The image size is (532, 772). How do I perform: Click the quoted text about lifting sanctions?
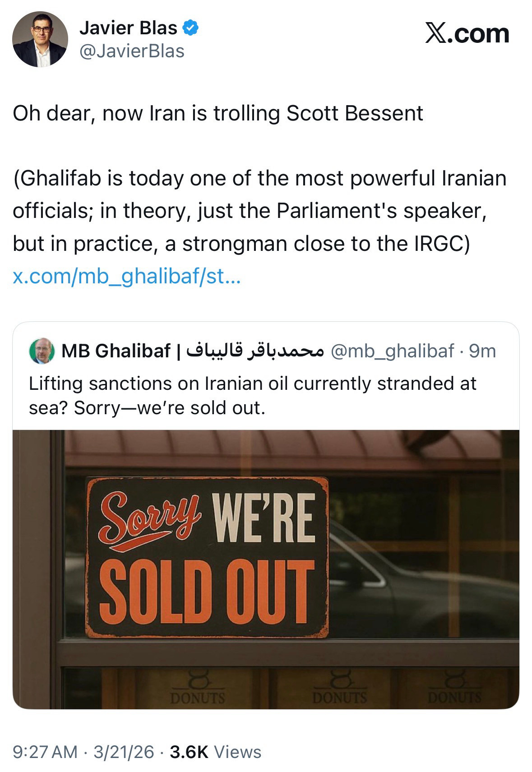point(252,395)
